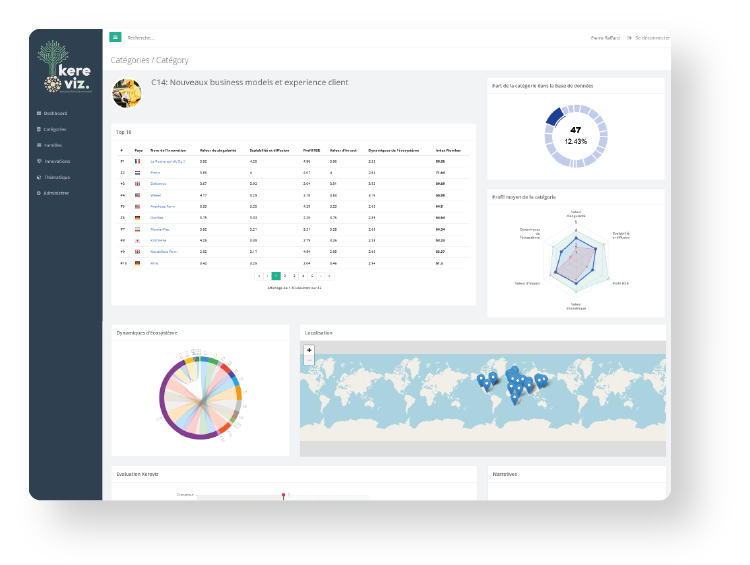The height and width of the screenshot is (565, 750).
Task: Go to page 2 of the table
Action: tap(285, 275)
